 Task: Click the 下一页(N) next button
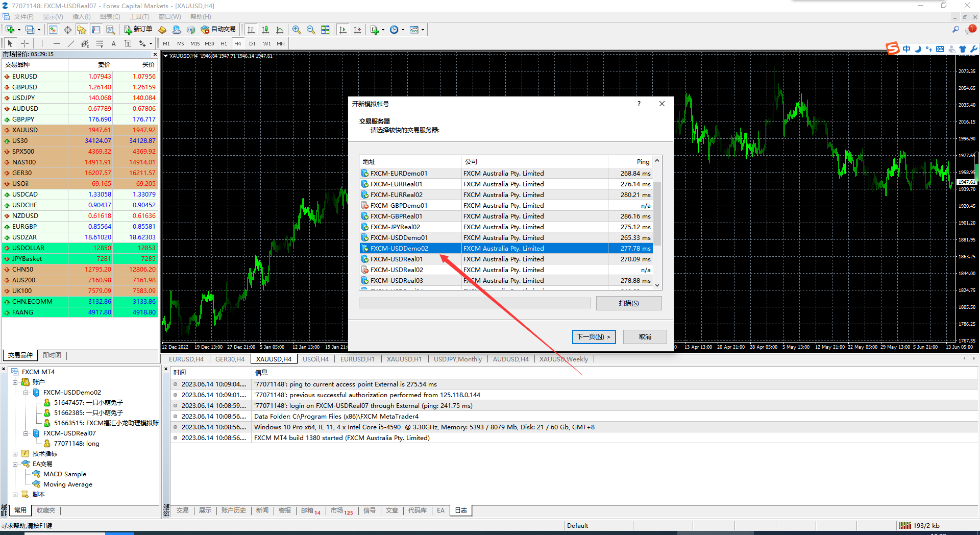tap(594, 337)
